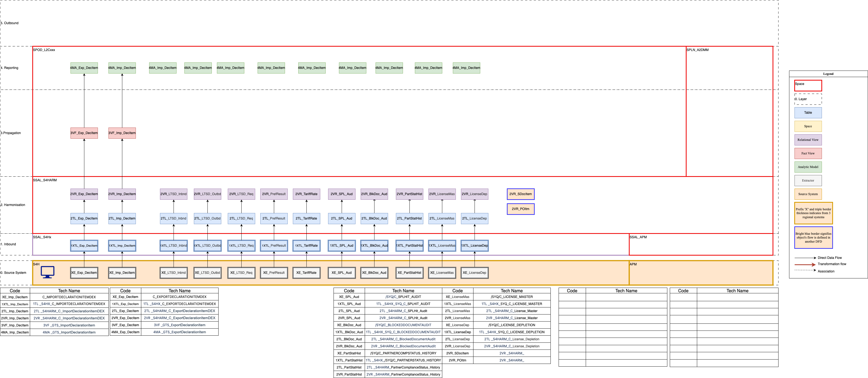The image size is (868, 378).
Task: Click the C_IMPORTDECLARATIONITEMDEX table cell
Action: pos(69,297)
